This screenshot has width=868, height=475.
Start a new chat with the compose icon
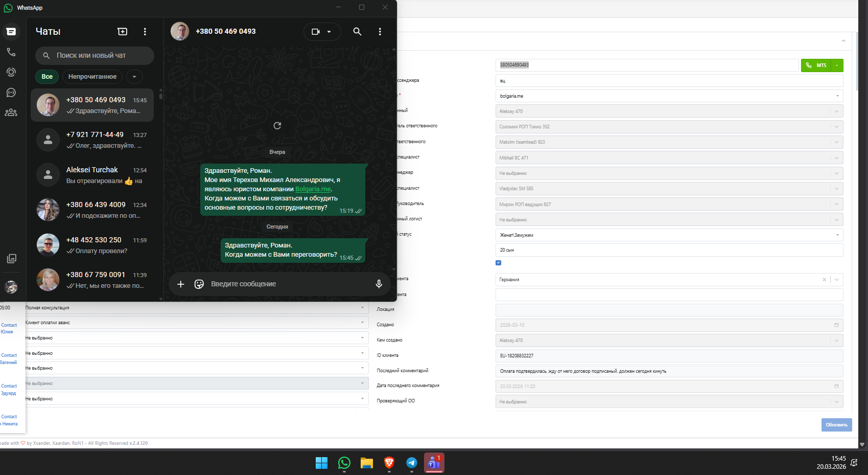[x=123, y=32]
